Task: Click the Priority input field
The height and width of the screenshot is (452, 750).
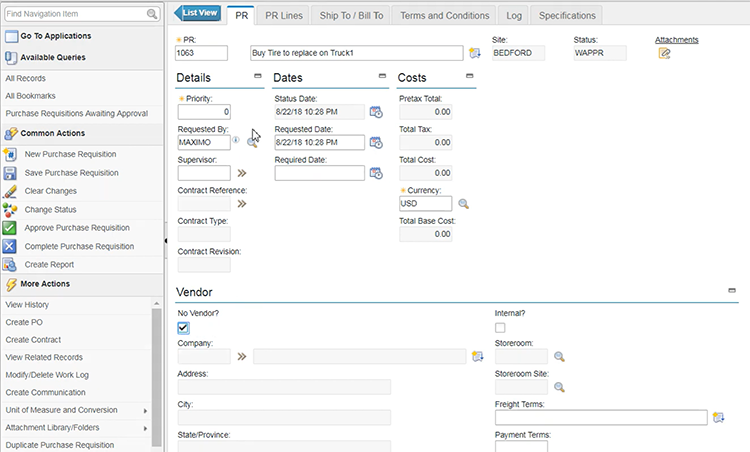Action: pyautogui.click(x=204, y=112)
